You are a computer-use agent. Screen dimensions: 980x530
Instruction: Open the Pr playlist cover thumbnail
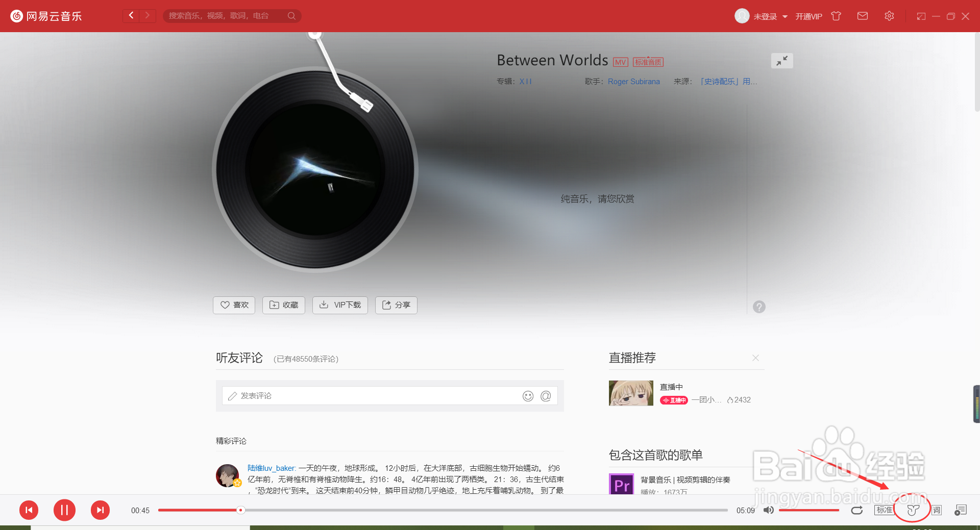[622, 485]
